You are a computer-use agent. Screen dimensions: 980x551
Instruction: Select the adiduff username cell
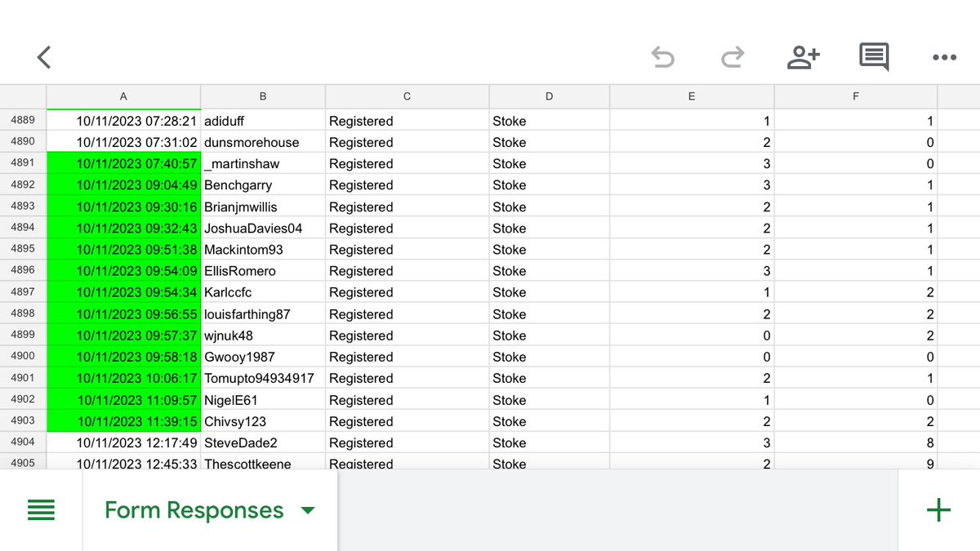click(x=263, y=121)
